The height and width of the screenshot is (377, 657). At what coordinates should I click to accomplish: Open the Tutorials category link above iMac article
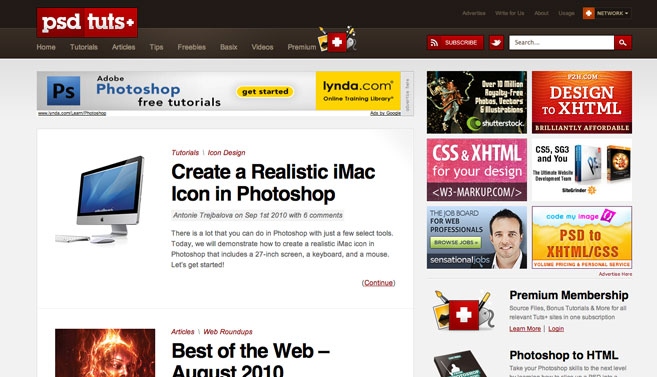click(x=185, y=152)
